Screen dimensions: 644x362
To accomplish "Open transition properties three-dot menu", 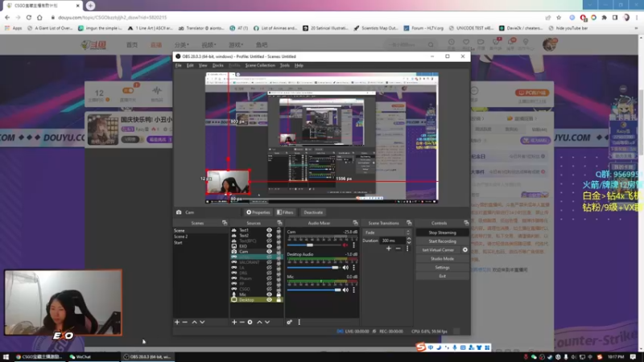I will [x=407, y=249].
